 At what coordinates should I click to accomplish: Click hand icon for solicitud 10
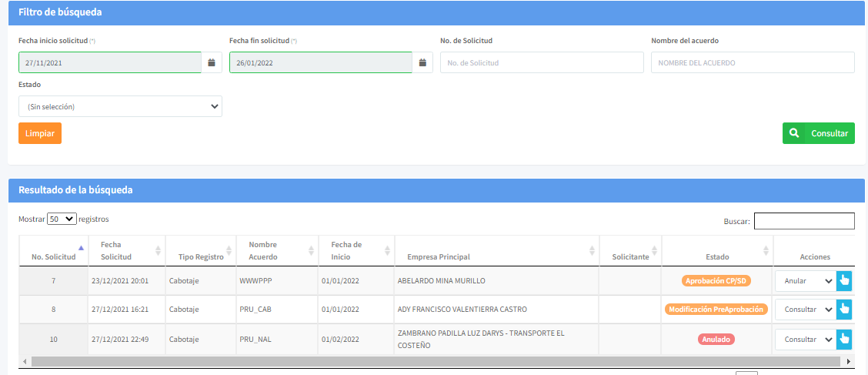point(844,339)
